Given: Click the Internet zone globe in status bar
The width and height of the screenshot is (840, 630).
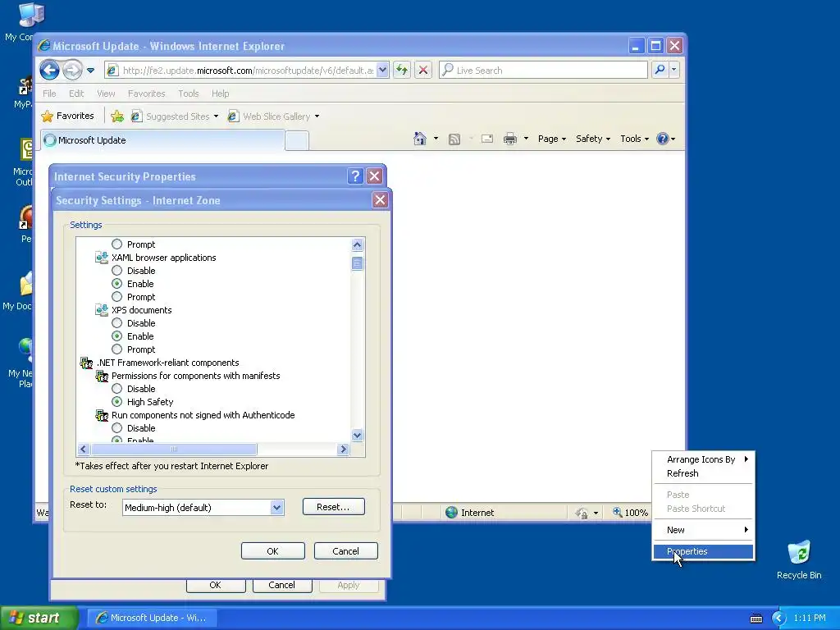Looking at the screenshot, I should [452, 512].
